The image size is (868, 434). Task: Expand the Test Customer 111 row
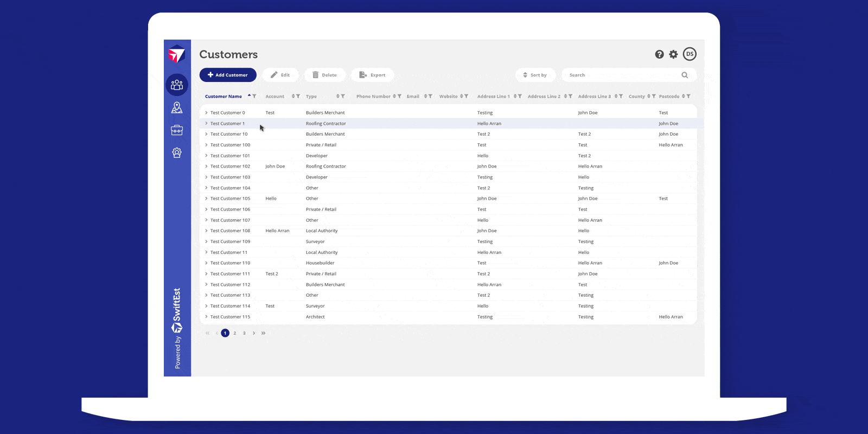(x=206, y=274)
